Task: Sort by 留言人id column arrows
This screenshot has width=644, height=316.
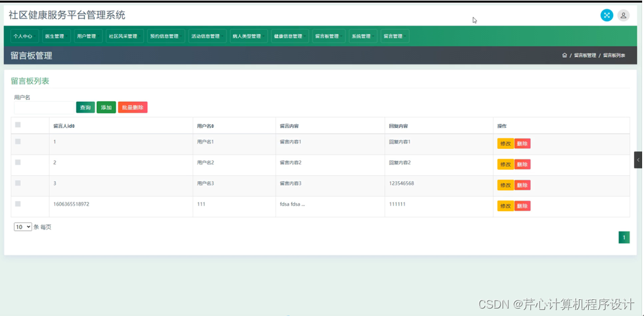Action: pyautogui.click(x=73, y=126)
